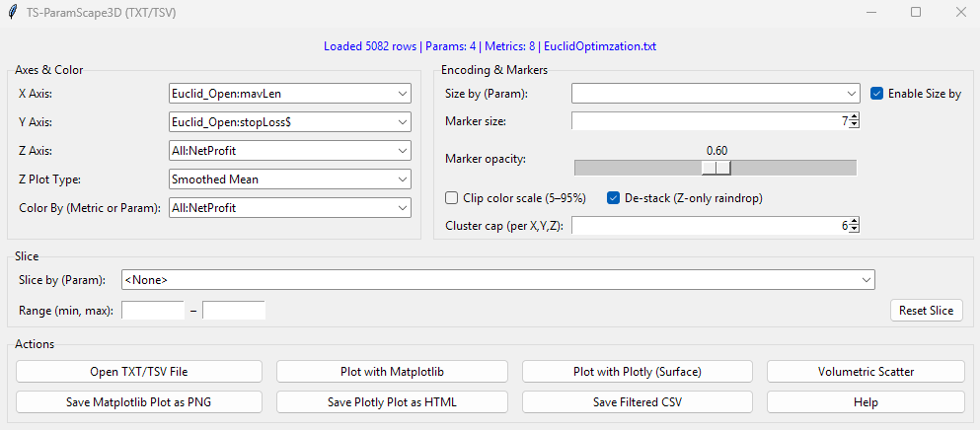Click Save Filtered CSV button
The image size is (980, 430).
pyautogui.click(x=638, y=402)
